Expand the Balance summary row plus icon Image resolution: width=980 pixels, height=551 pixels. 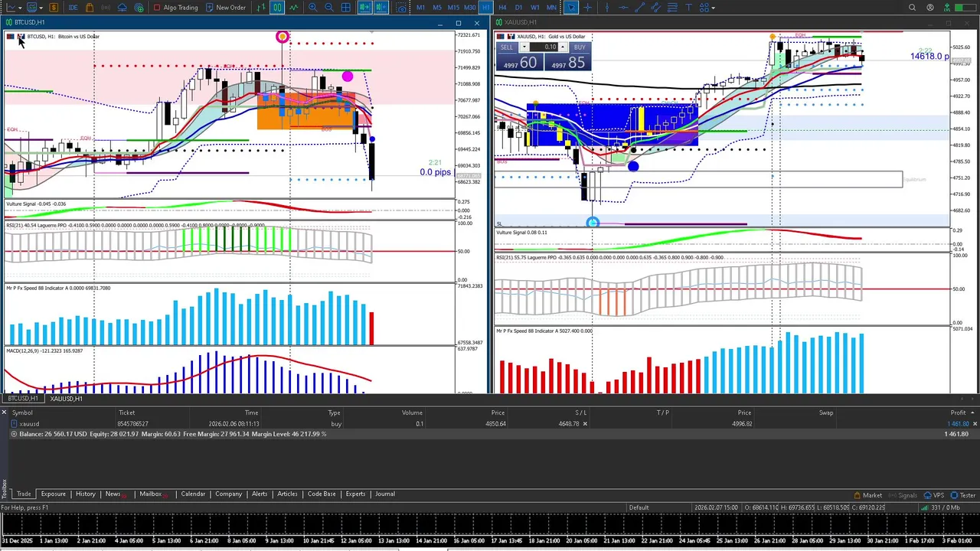[x=13, y=435]
